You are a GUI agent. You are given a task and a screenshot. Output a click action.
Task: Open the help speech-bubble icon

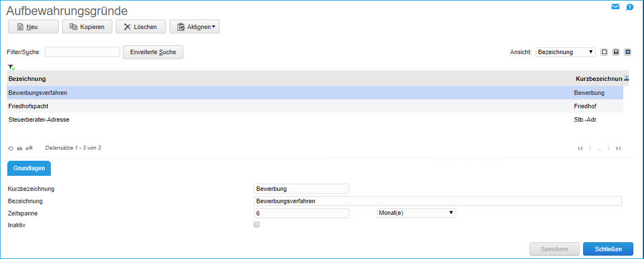point(630,7)
